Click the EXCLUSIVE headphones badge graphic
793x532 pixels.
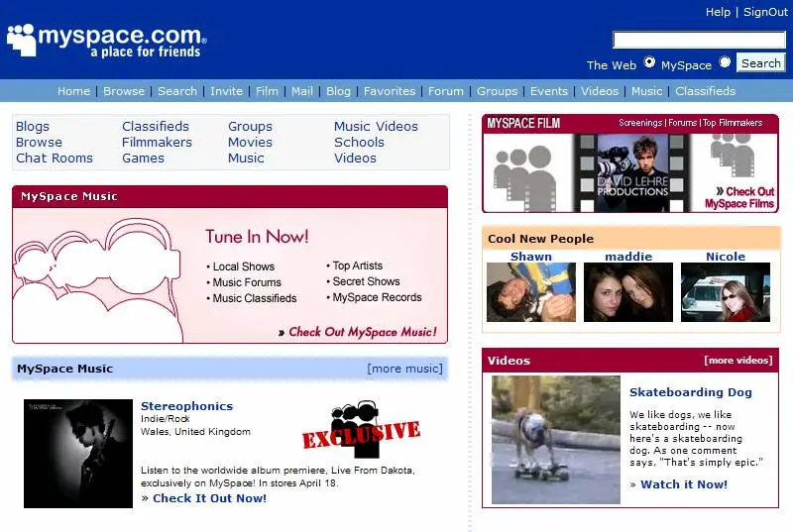(361, 426)
